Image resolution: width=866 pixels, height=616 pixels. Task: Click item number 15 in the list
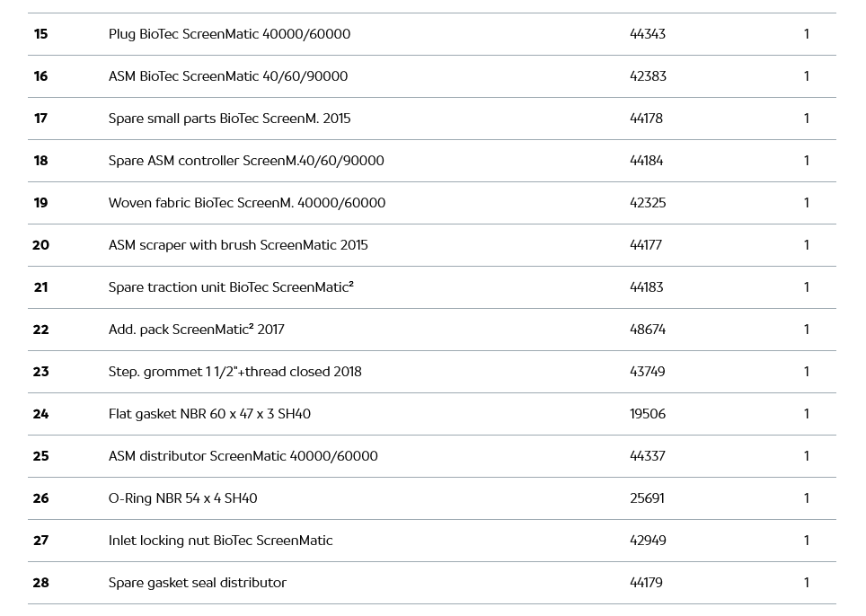[40, 34]
